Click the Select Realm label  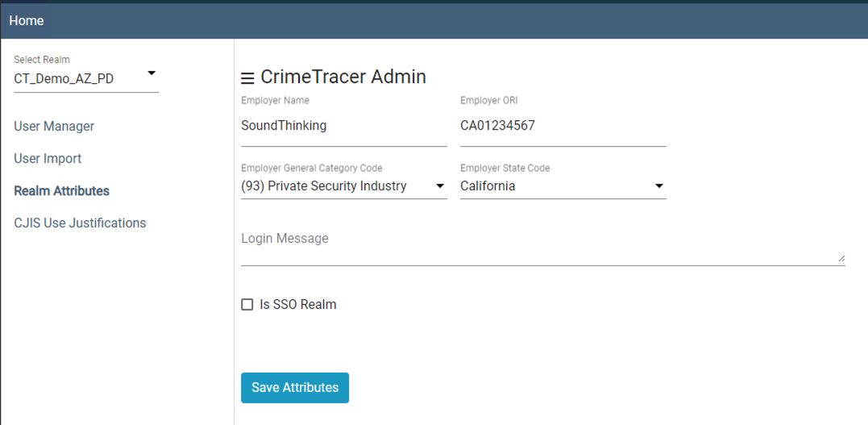tap(42, 60)
